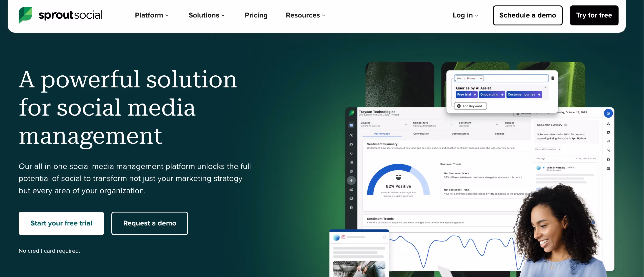Open the Smart Inbox envelope icon
The height and width of the screenshot is (277, 644).
tap(352, 145)
